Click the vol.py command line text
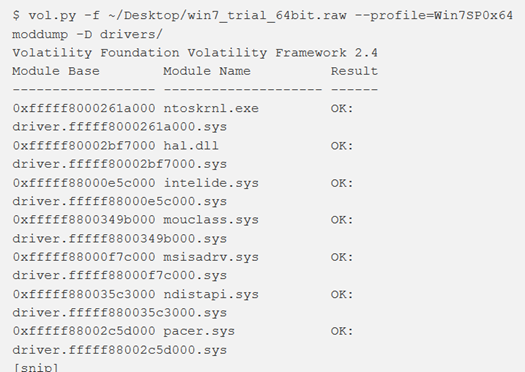525x372 pixels. [x=262, y=15]
